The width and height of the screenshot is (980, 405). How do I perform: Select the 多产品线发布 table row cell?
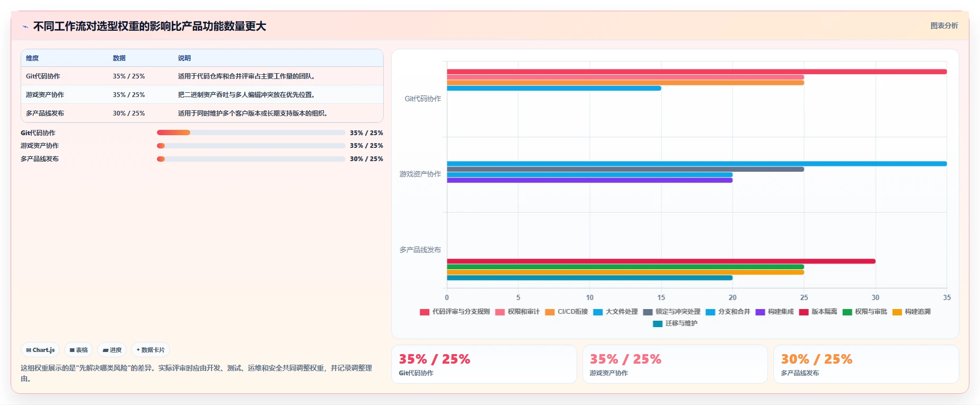45,113
